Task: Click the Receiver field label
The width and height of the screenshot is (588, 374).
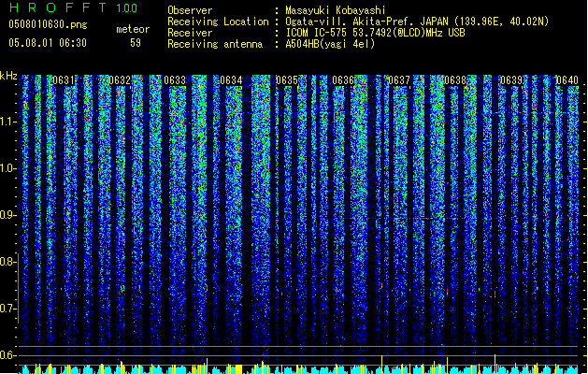Action: click(x=190, y=33)
